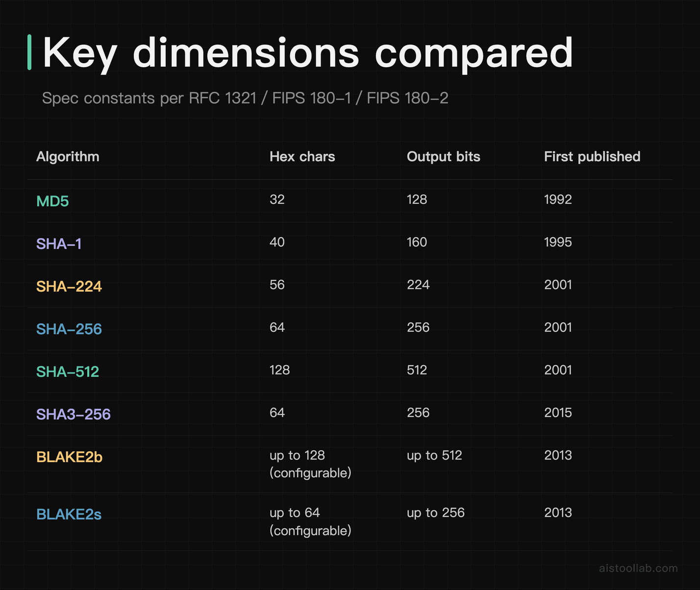Screen dimensions: 700x590
Task: Select BLAKE2s's published year 2013
Action: coord(558,513)
